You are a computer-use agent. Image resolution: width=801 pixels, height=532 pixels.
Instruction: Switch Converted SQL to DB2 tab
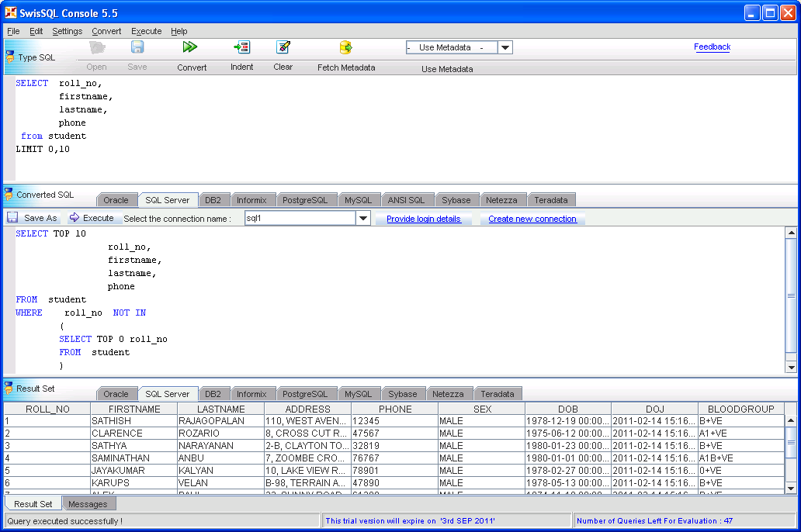(213, 200)
